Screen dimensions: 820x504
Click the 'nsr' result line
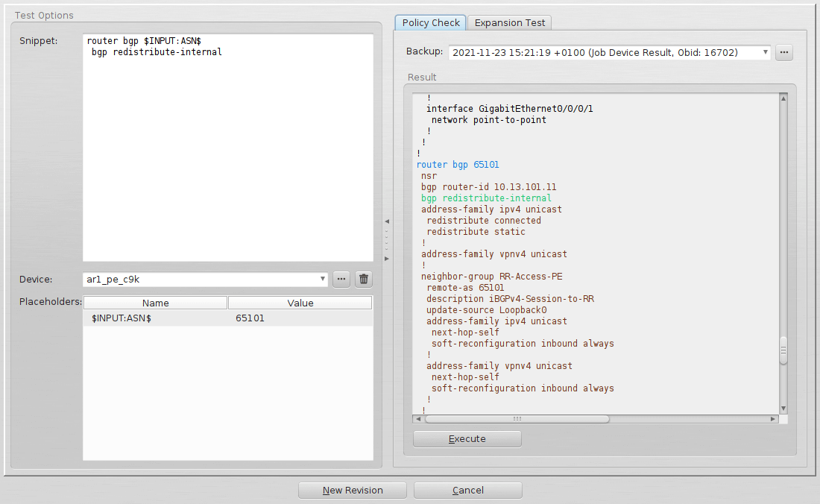coord(429,176)
